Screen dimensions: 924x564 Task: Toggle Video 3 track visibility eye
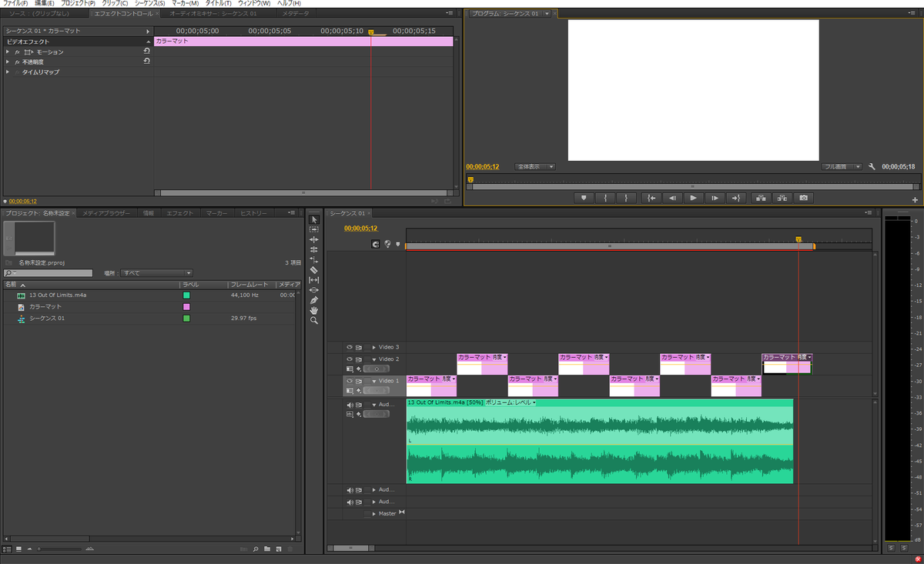(x=350, y=347)
